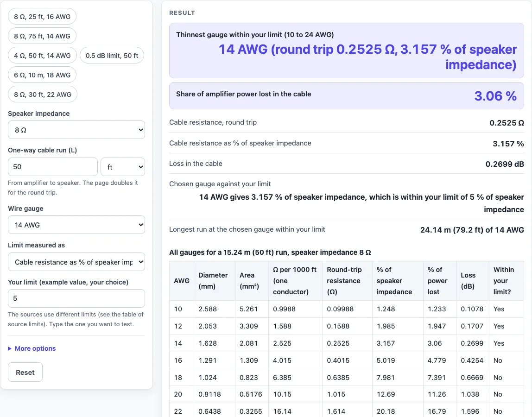The height and width of the screenshot is (417, 532).
Task: Open the cable length unit dropdown
Action: [x=123, y=167]
